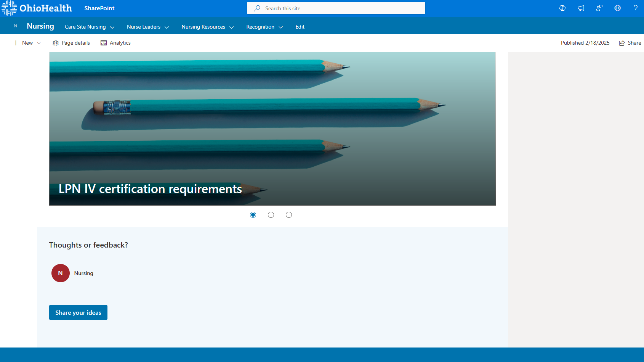
Task: Click the megaphone announcements icon
Action: coord(581,8)
